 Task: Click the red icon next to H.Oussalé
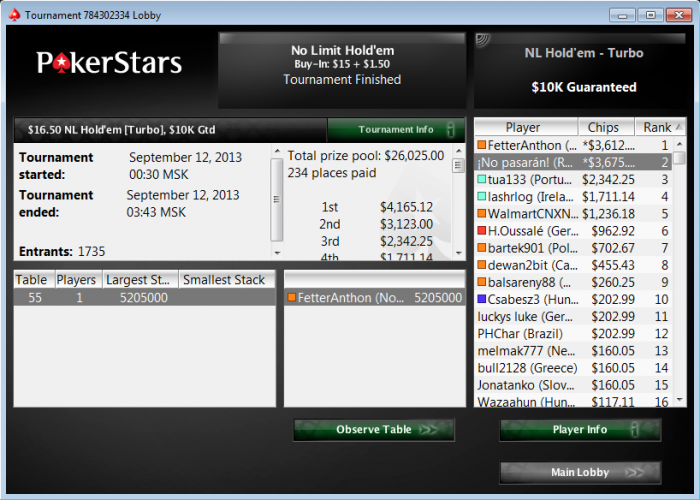tap(482, 230)
